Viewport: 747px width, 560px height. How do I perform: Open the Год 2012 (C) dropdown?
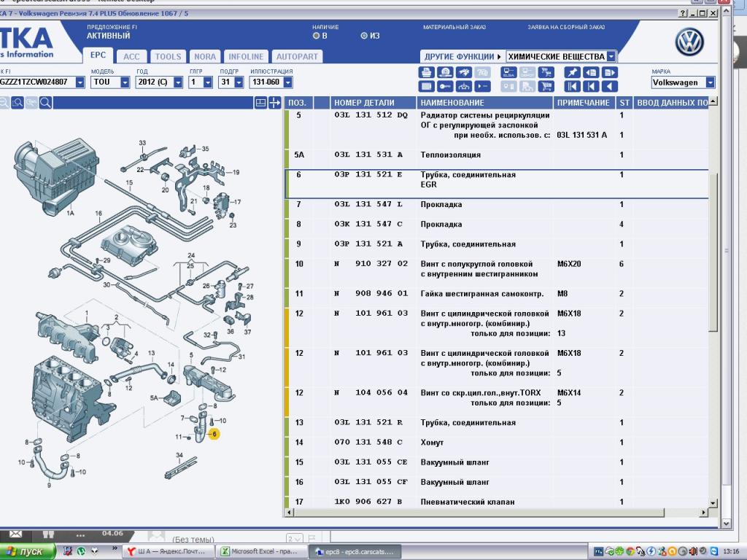coord(178,82)
